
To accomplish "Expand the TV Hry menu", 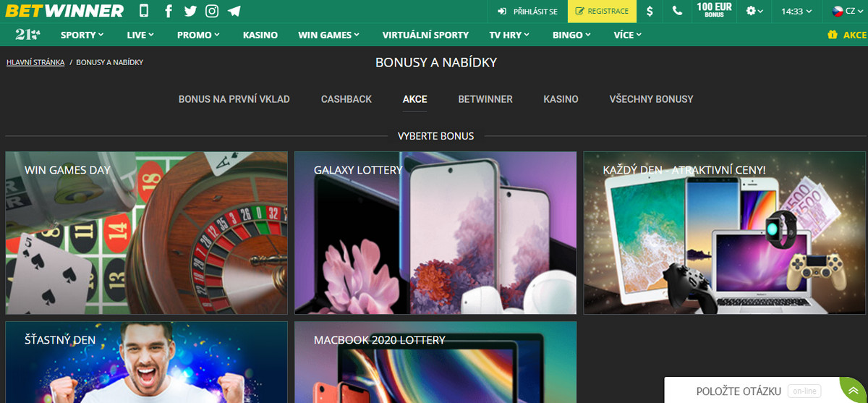I will click(x=509, y=35).
